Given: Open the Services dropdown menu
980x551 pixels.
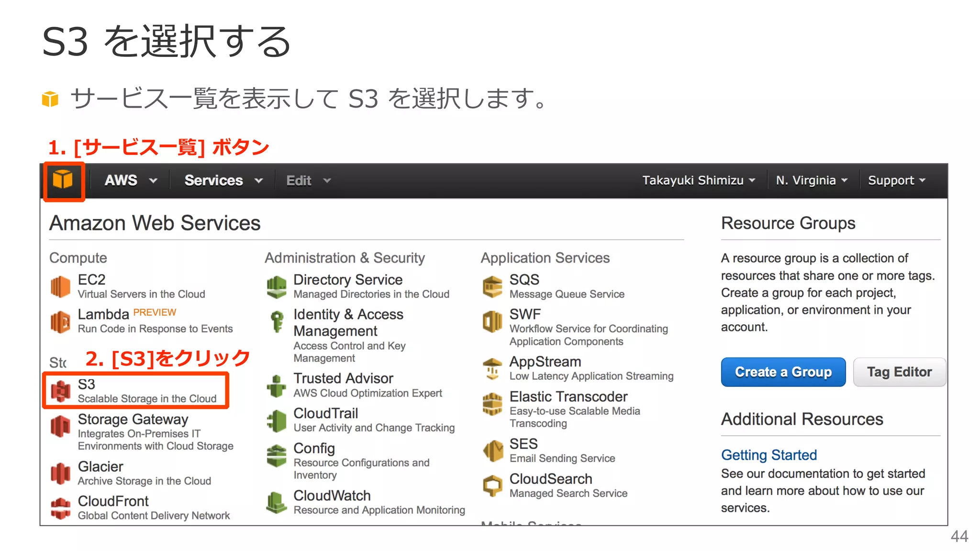Looking at the screenshot, I should point(223,180).
